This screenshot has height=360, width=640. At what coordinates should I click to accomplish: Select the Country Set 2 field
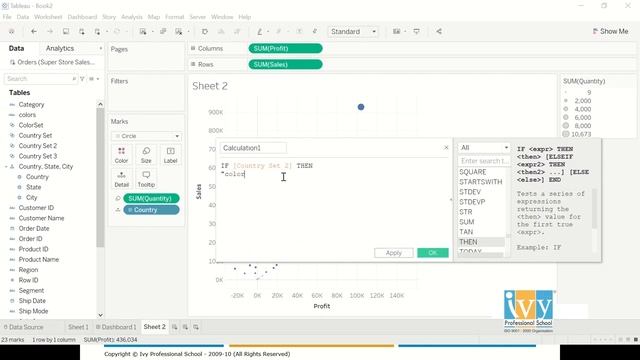click(x=38, y=146)
